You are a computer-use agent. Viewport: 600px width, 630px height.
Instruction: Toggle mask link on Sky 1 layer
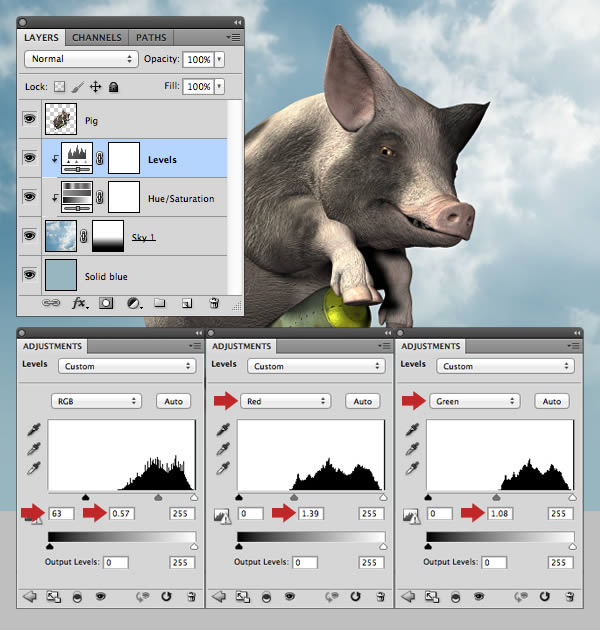click(83, 236)
